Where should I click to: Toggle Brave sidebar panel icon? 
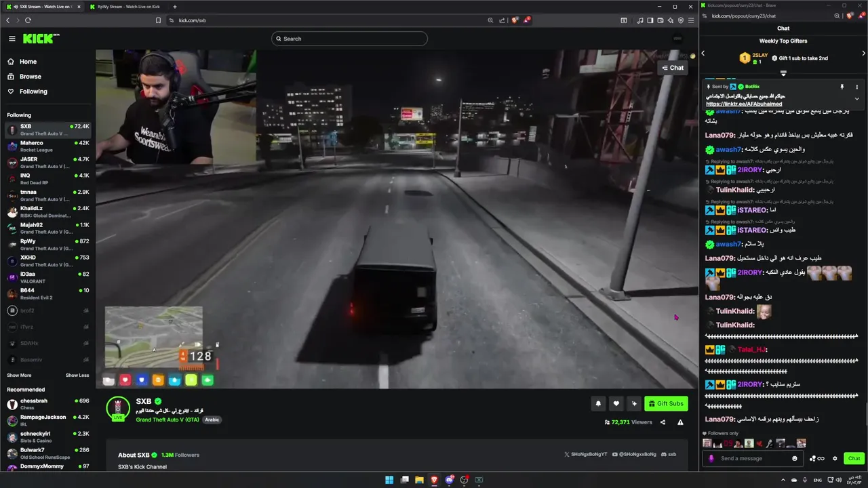coord(650,20)
